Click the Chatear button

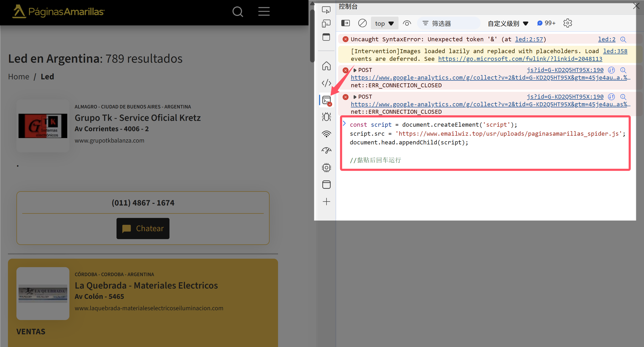[143, 229]
